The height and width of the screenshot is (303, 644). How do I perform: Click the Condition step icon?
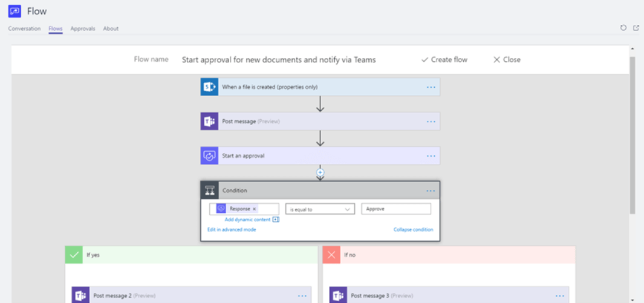pyautogui.click(x=210, y=191)
